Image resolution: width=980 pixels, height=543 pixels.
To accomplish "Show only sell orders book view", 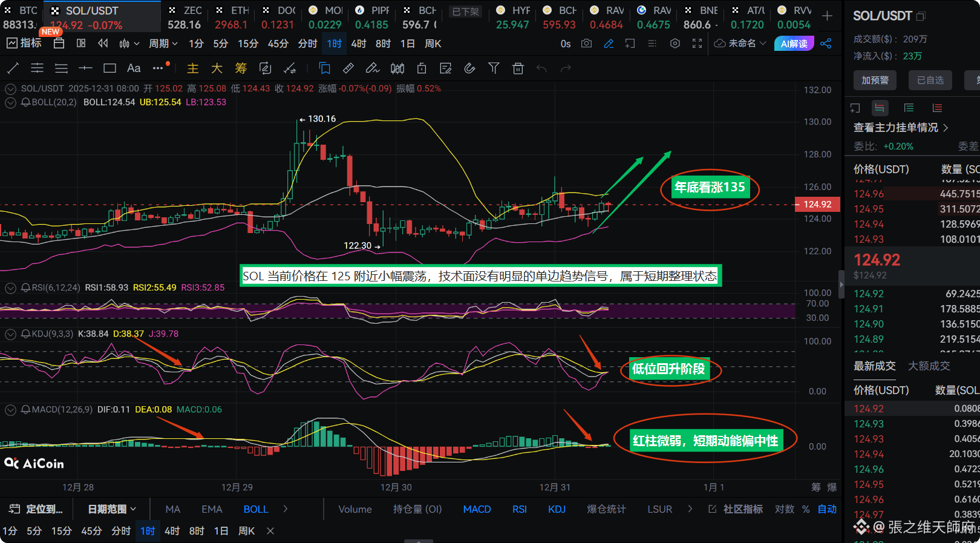I will (938, 108).
